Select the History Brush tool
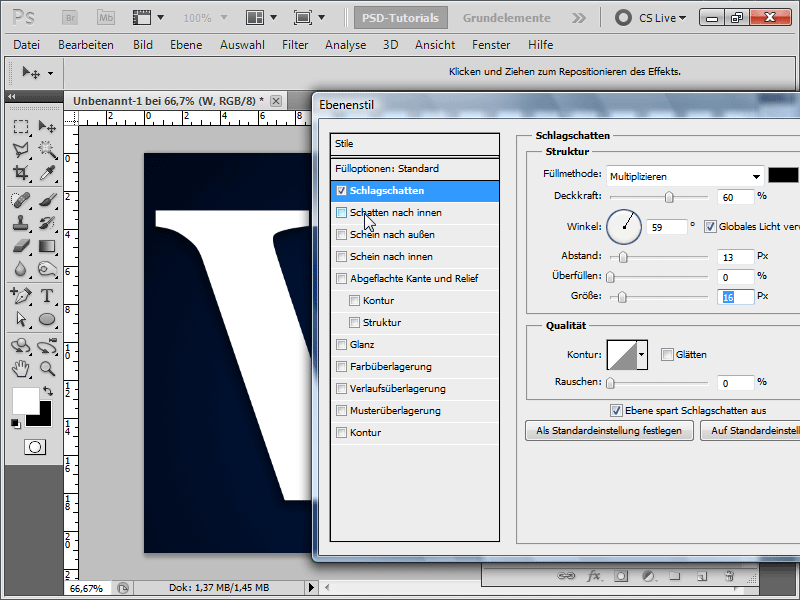The image size is (800, 600). point(47,223)
